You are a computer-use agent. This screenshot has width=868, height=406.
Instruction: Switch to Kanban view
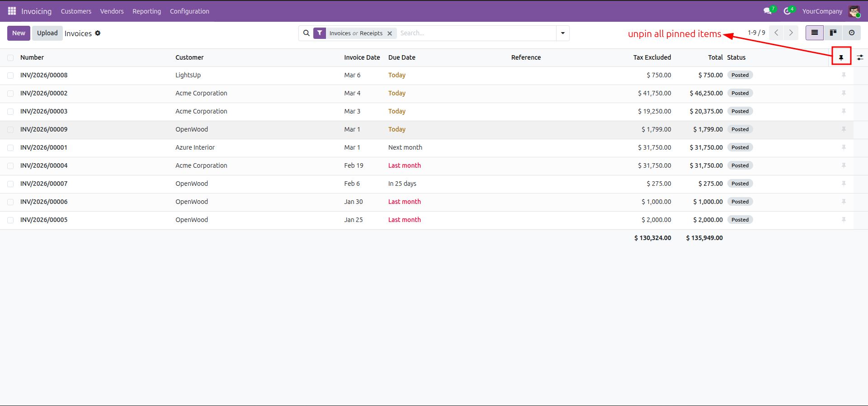coord(833,33)
